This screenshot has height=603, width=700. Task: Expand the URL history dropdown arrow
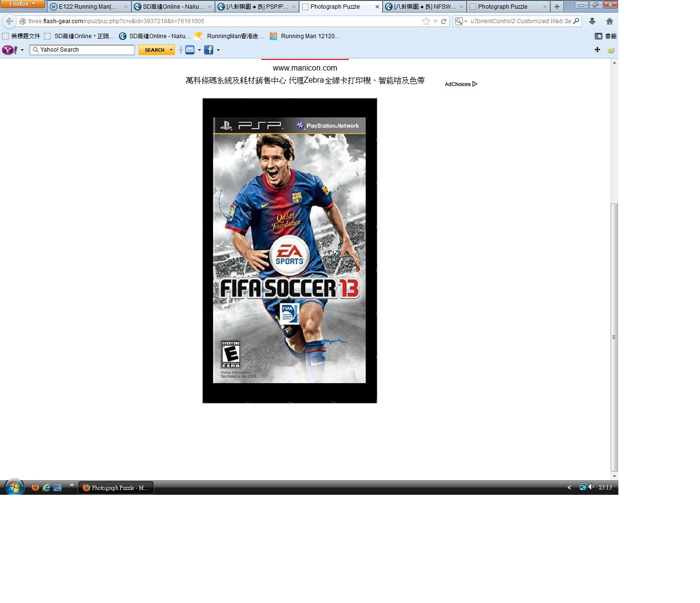click(435, 21)
